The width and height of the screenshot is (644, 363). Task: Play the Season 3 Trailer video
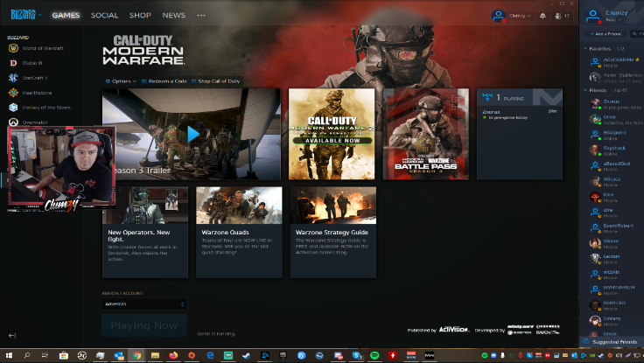pyautogui.click(x=193, y=134)
